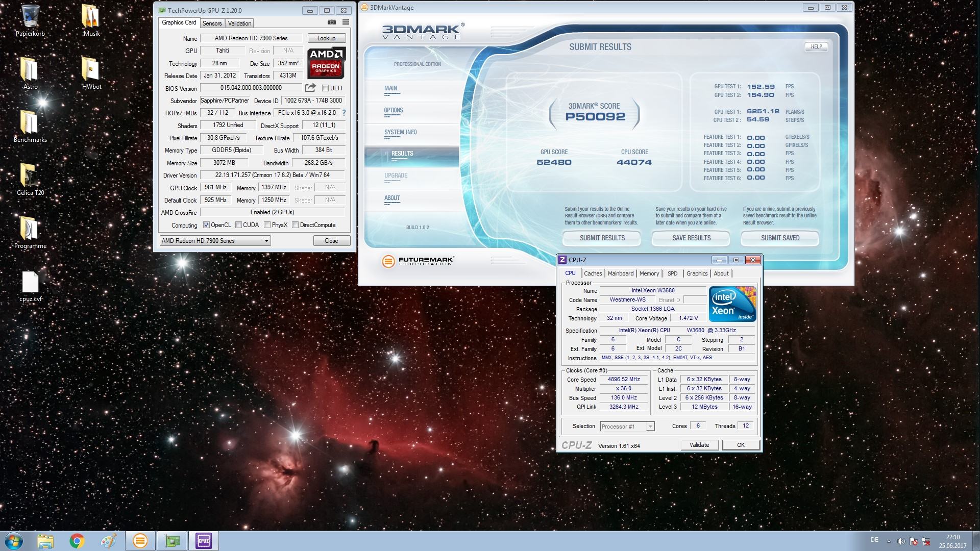Click the Futuremark Corporation logo
This screenshot has width=980, height=551.
[x=418, y=261]
